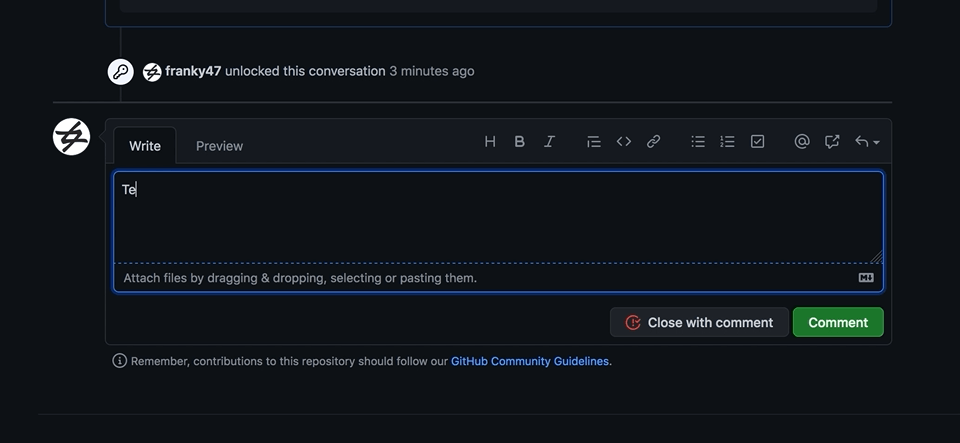960x443 pixels.
Task: Click the 3 minutes ago timestamp
Action: pos(432,71)
